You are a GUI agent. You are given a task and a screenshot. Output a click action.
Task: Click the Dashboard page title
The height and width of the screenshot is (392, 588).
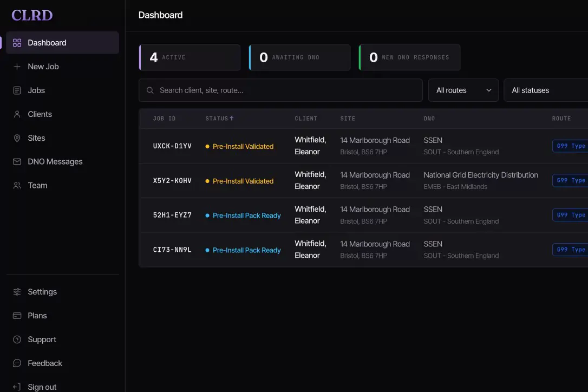click(160, 15)
